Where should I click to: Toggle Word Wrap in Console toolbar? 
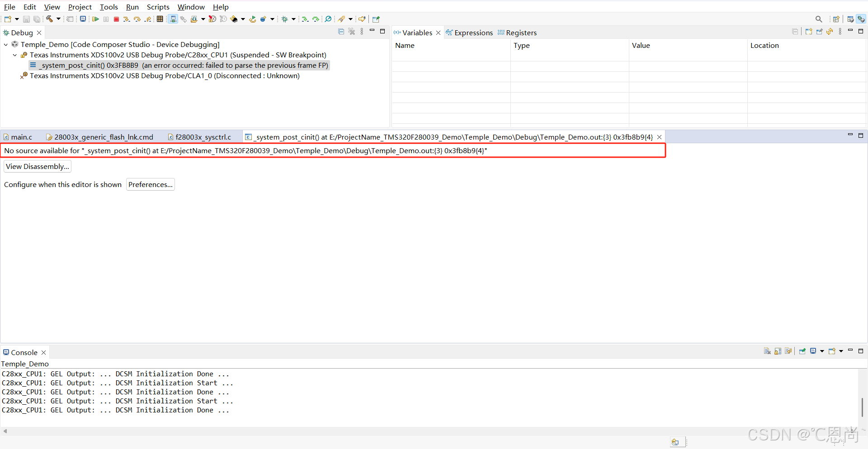coord(788,351)
